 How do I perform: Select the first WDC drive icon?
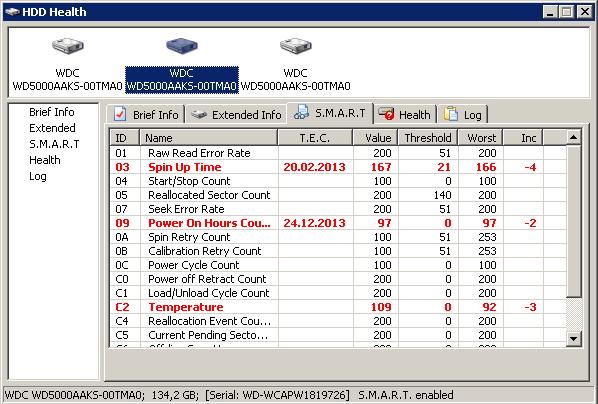68,46
